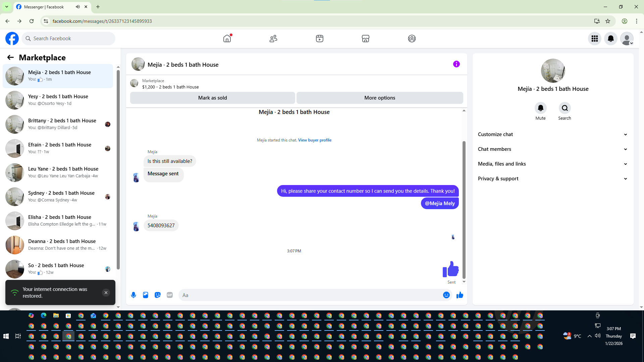
Task: Click the Windows Start button
Action: coord(6,336)
